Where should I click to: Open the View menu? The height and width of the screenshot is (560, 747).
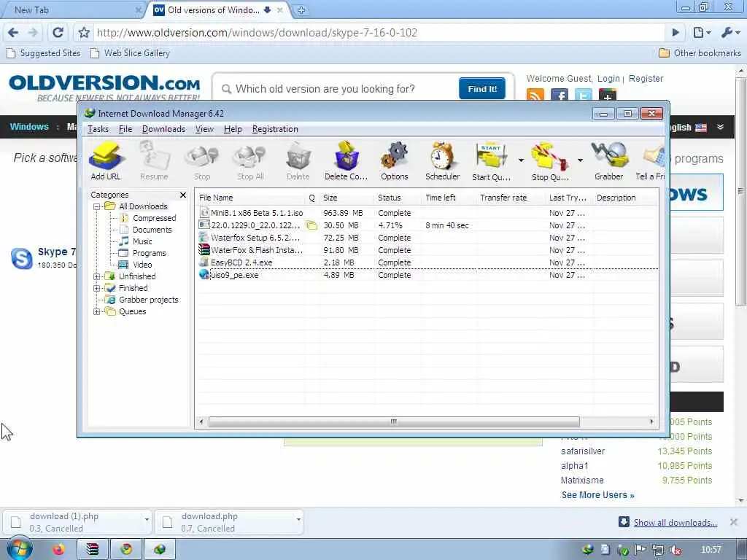[204, 129]
